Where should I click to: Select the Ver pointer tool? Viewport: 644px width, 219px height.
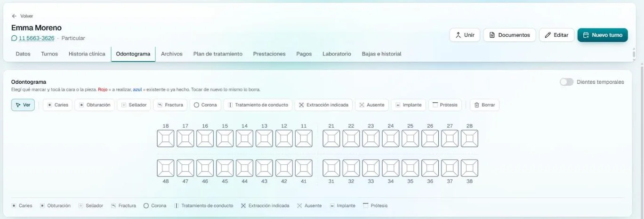(x=23, y=105)
